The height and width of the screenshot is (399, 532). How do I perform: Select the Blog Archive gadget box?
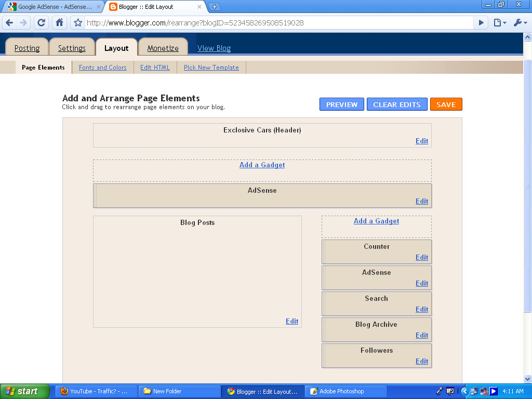377,329
